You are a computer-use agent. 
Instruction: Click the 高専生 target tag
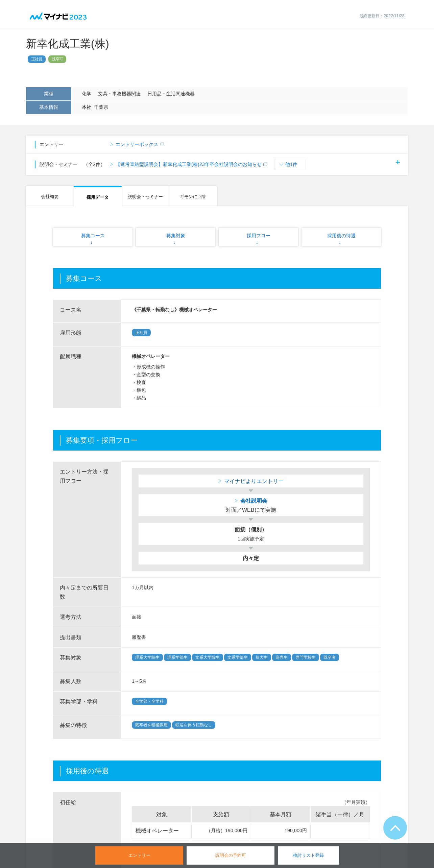click(x=281, y=657)
